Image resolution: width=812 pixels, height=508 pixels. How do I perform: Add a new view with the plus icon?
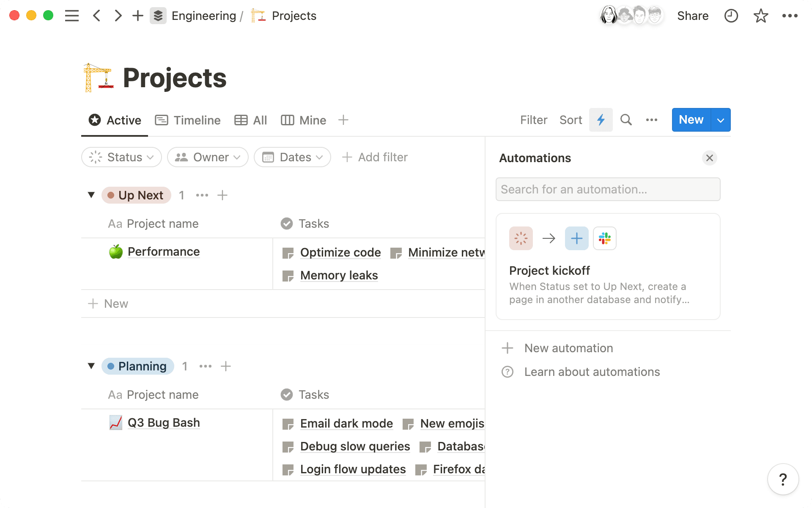(343, 120)
